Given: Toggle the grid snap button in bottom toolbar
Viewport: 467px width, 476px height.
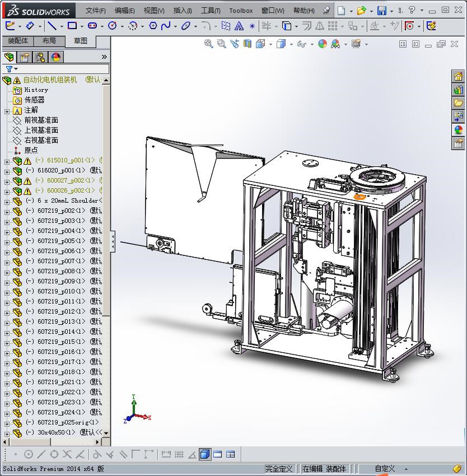Looking at the screenshot, I should point(179,454).
